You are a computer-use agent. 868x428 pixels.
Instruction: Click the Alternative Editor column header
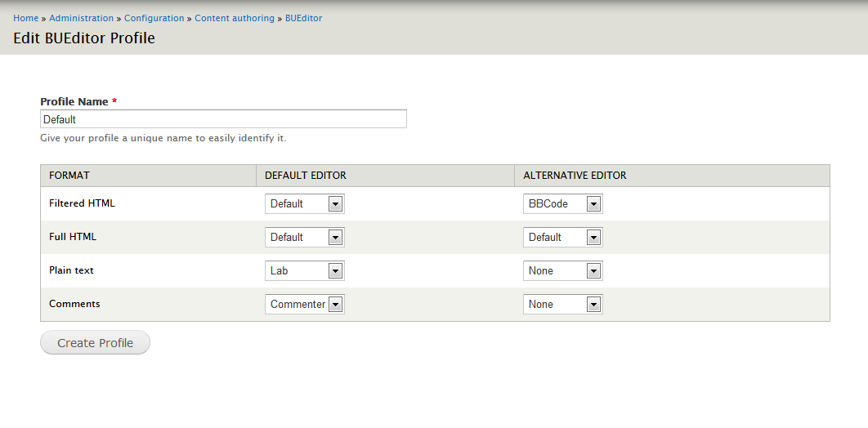pyautogui.click(x=575, y=176)
